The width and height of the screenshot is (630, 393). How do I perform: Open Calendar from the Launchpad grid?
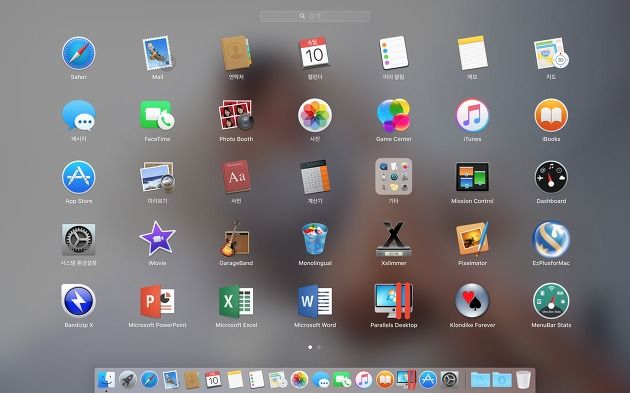point(315,53)
